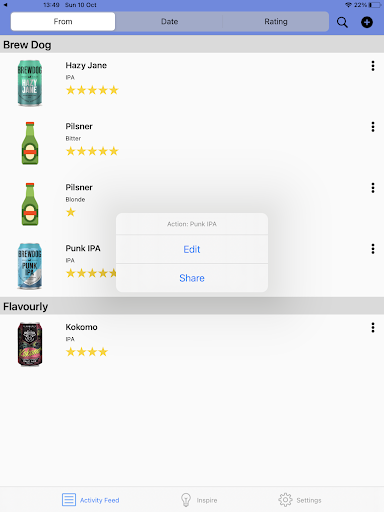Switch to the Inspire tab

(x=199, y=500)
